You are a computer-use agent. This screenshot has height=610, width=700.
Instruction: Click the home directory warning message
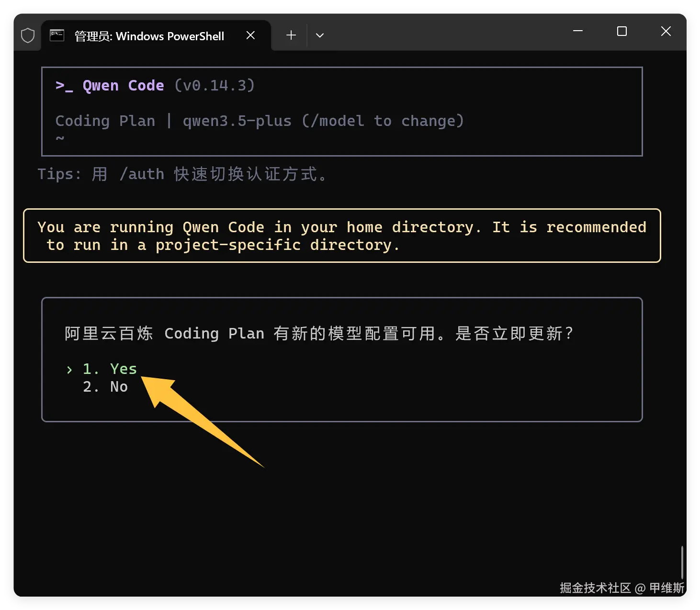coord(342,236)
